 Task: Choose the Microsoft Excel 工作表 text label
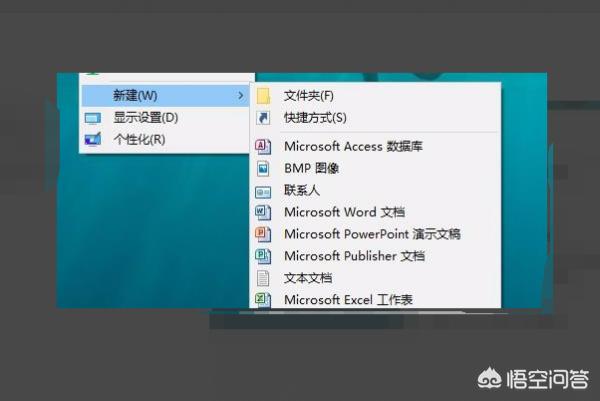(348, 299)
